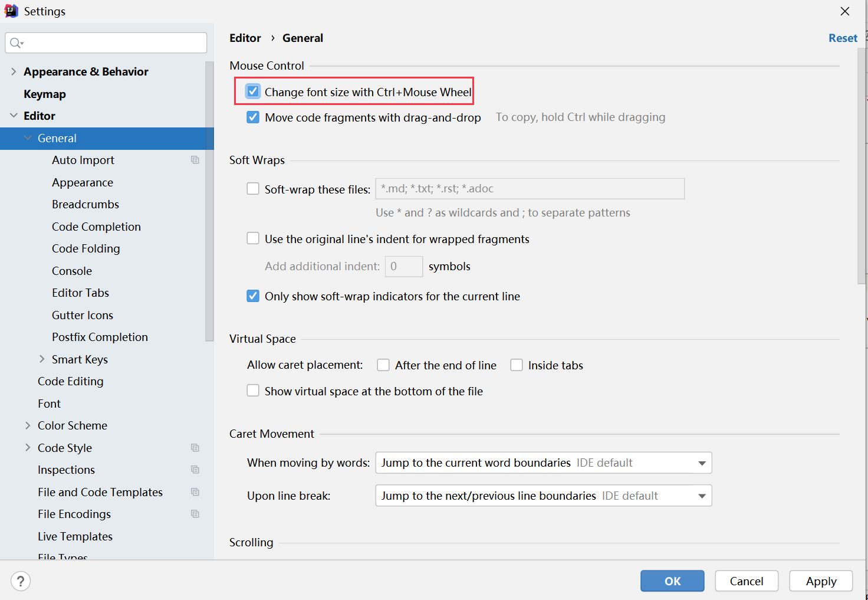Collapse the Editor tree node
The width and height of the screenshot is (868, 600).
tap(14, 116)
